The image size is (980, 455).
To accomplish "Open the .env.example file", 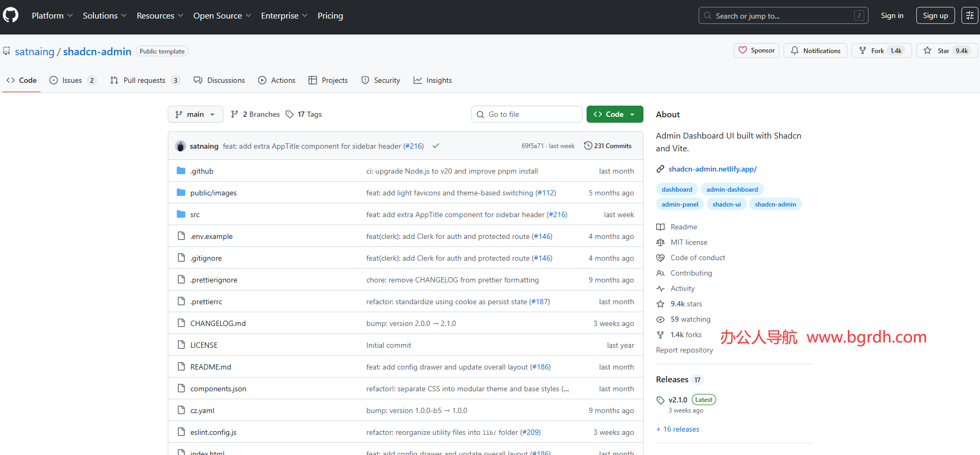I will pos(211,236).
